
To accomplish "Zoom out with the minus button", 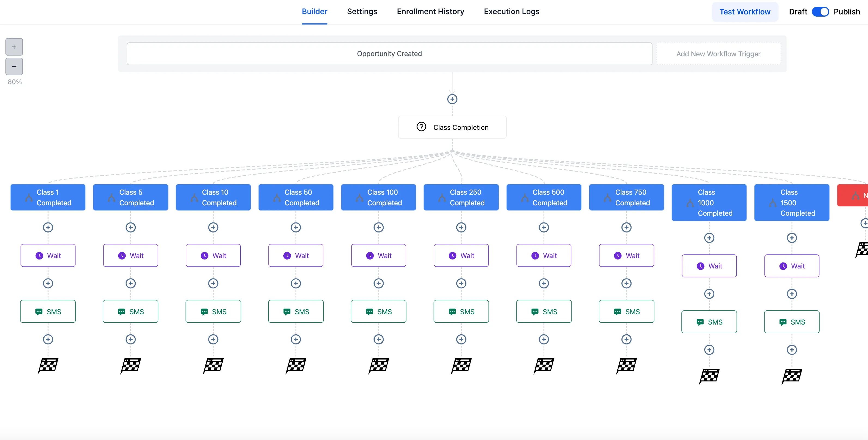I will click(x=14, y=66).
